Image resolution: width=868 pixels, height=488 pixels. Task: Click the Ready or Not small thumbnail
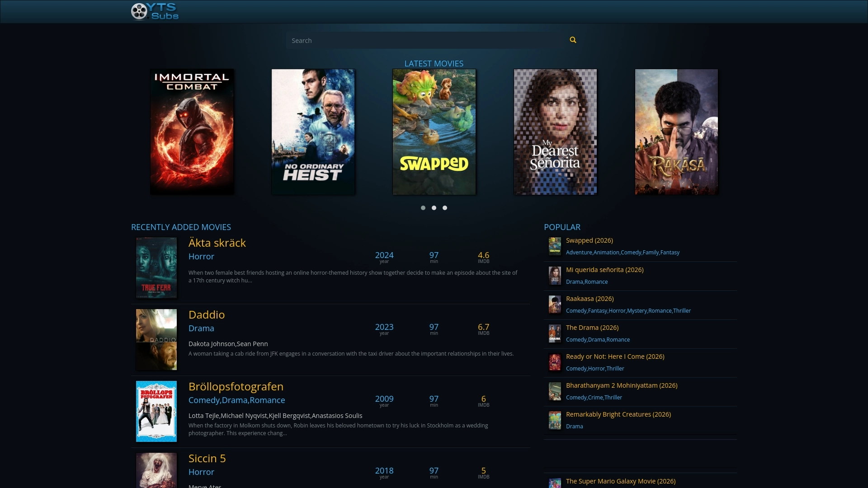point(555,362)
